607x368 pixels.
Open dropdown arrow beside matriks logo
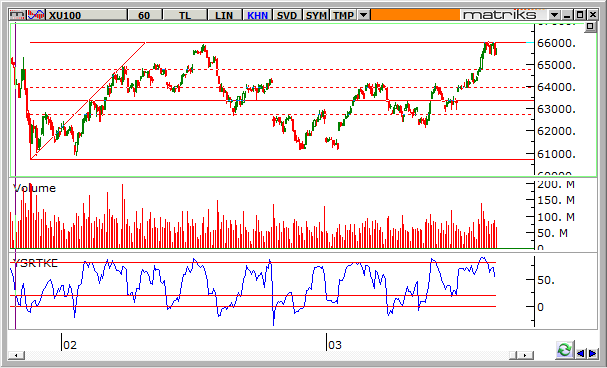pyautogui.click(x=555, y=15)
